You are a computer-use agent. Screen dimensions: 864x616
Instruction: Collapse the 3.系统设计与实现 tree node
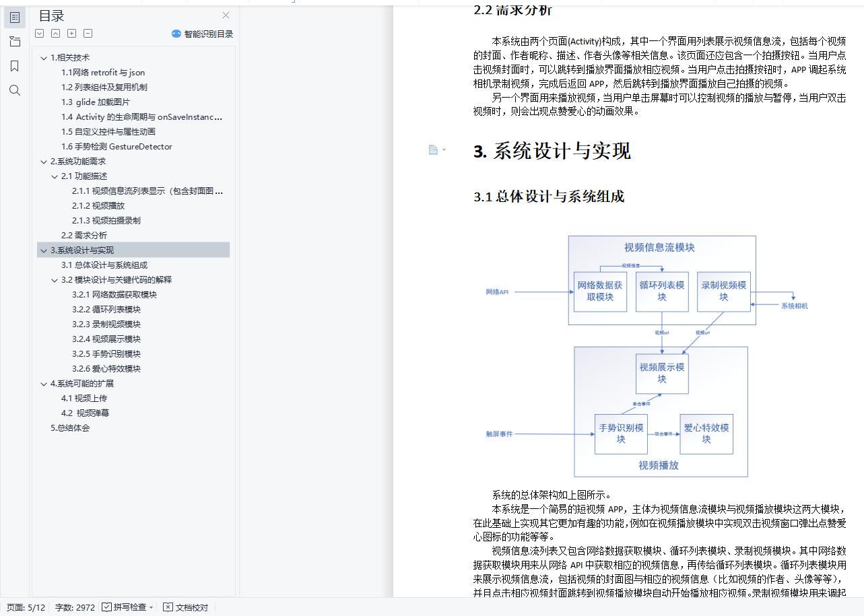(x=44, y=250)
